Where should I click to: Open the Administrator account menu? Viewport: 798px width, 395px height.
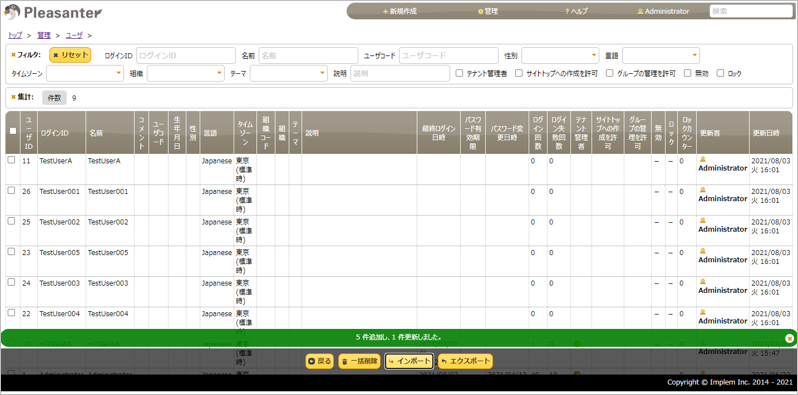click(663, 11)
